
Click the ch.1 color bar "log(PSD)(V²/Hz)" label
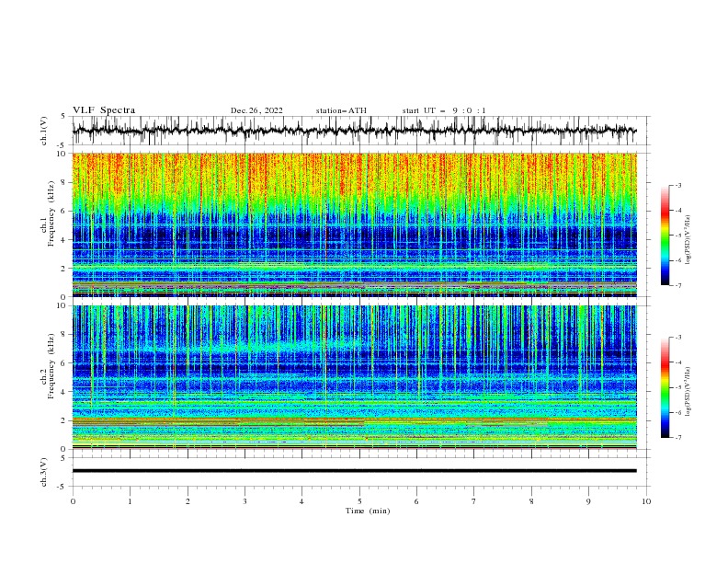click(x=688, y=240)
